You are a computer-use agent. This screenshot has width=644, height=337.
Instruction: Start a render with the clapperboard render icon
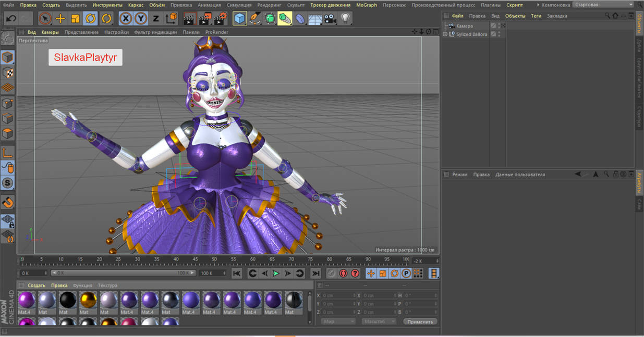189,19
